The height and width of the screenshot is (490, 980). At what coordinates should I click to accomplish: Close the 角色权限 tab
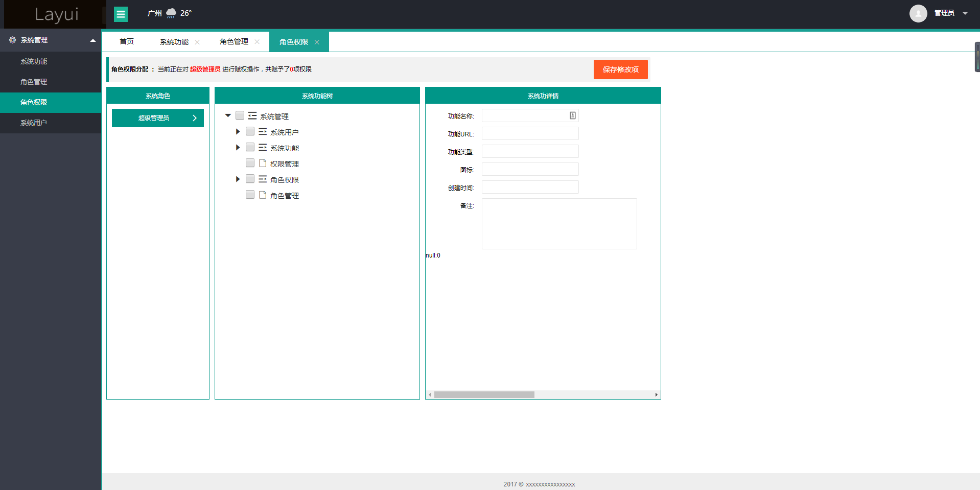pos(317,42)
